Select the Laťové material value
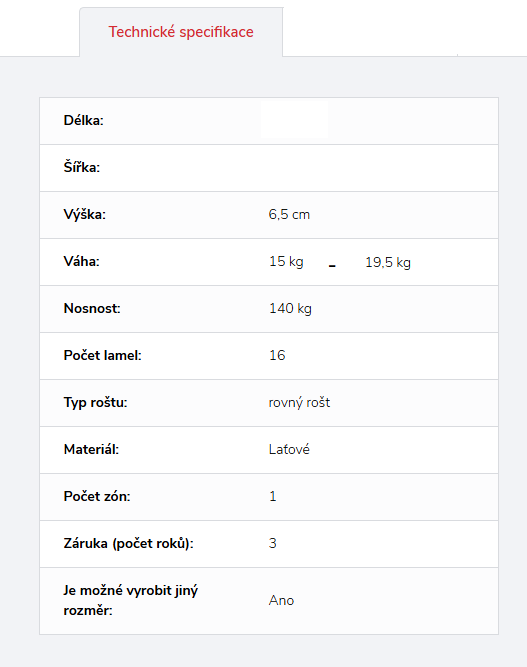 pyautogui.click(x=289, y=449)
